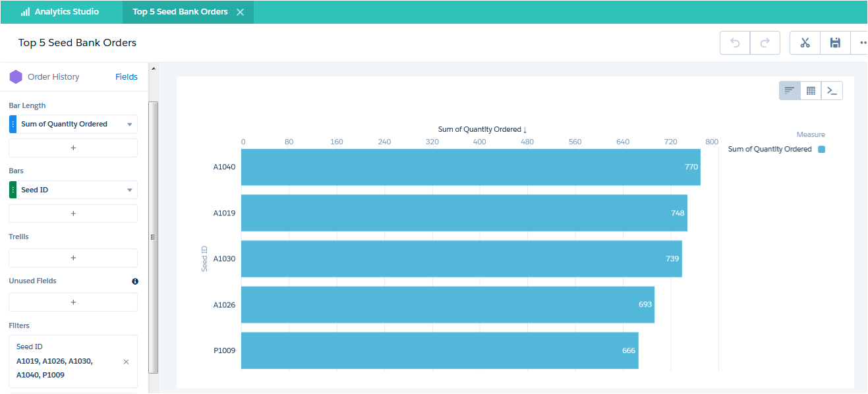
Task: Click the Measure legend heading
Action: click(x=811, y=134)
